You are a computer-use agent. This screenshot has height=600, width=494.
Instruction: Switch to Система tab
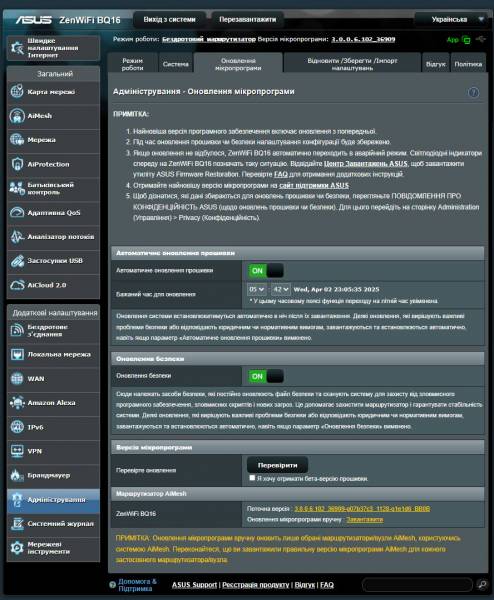click(176, 64)
